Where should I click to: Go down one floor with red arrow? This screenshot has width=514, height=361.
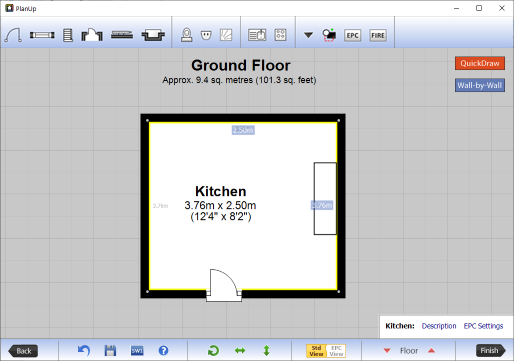[387, 351]
